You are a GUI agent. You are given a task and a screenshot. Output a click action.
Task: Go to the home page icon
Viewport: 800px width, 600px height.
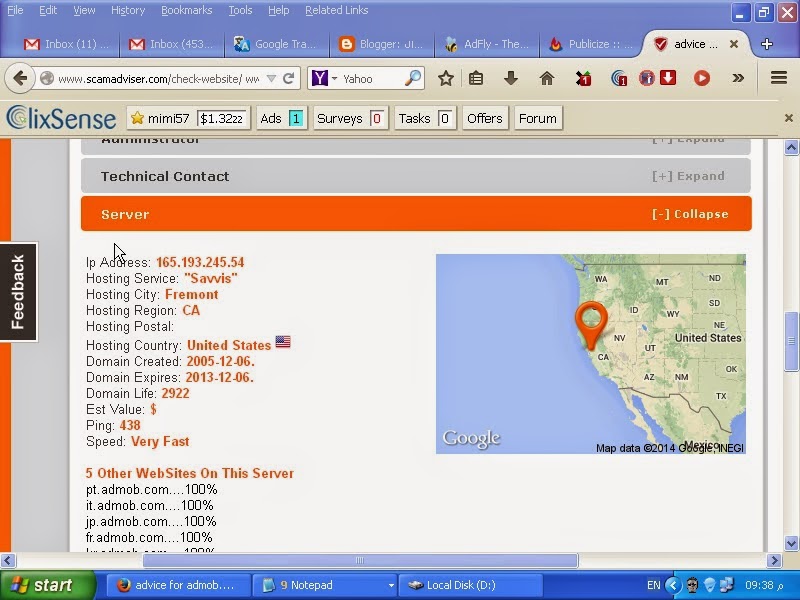546,78
